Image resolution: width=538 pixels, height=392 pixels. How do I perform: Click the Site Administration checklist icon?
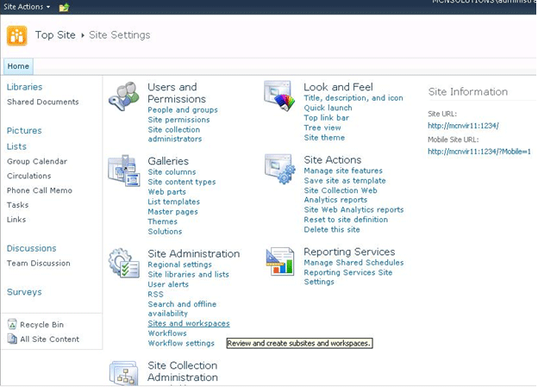click(124, 263)
